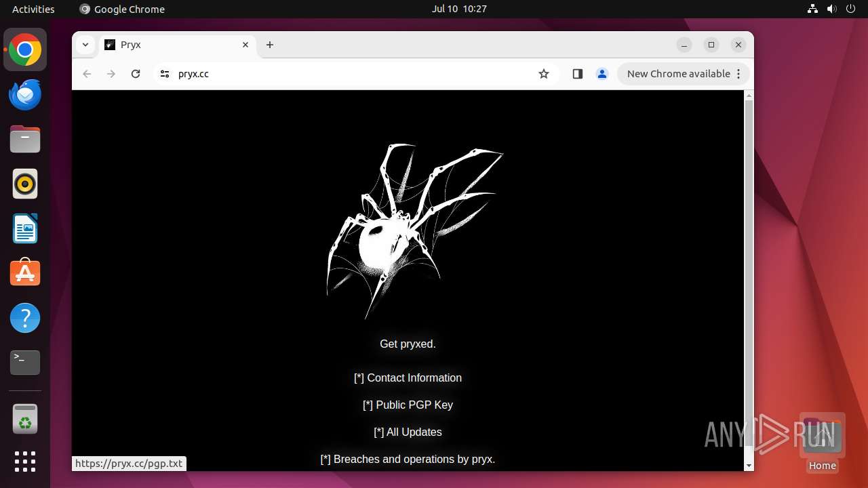The image size is (868, 488).
Task: Close the Pryx tab
Action: [x=245, y=45]
